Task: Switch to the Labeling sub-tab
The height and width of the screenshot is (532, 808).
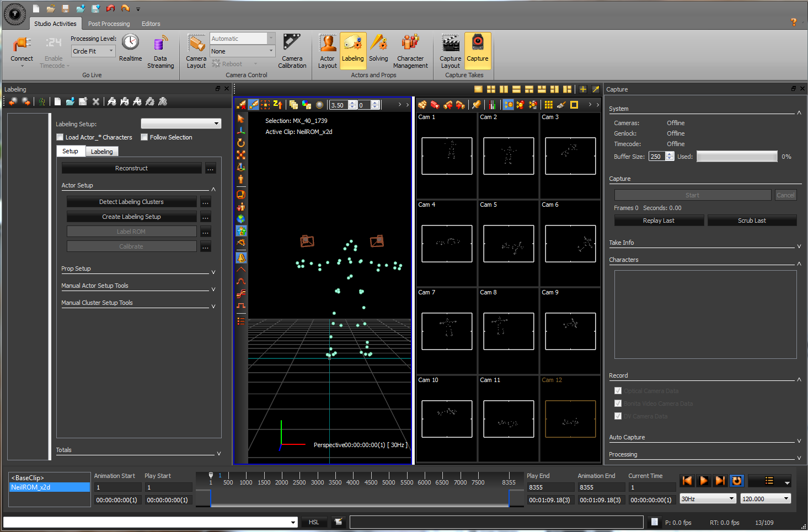Action: [101, 152]
